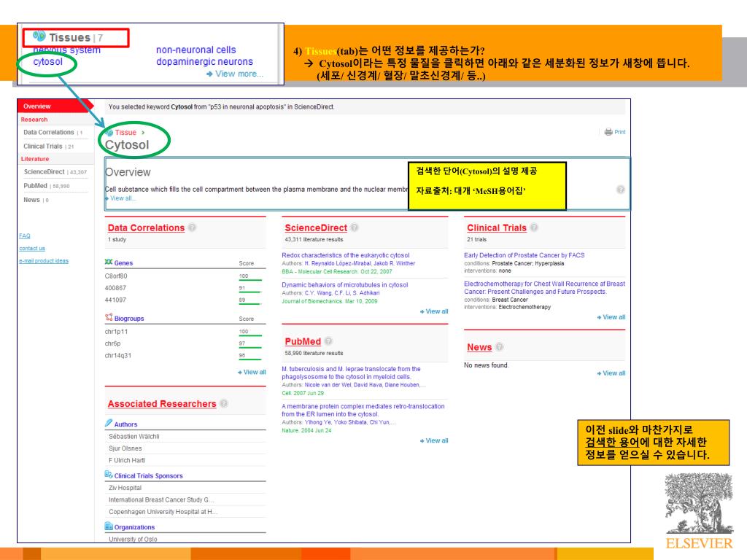
Task: Open the contact us link
Action: (32, 248)
